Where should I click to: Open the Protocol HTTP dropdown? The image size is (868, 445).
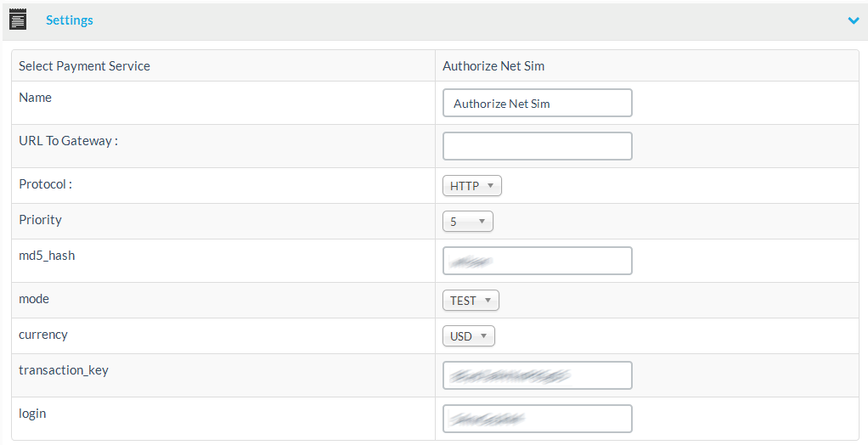click(471, 185)
